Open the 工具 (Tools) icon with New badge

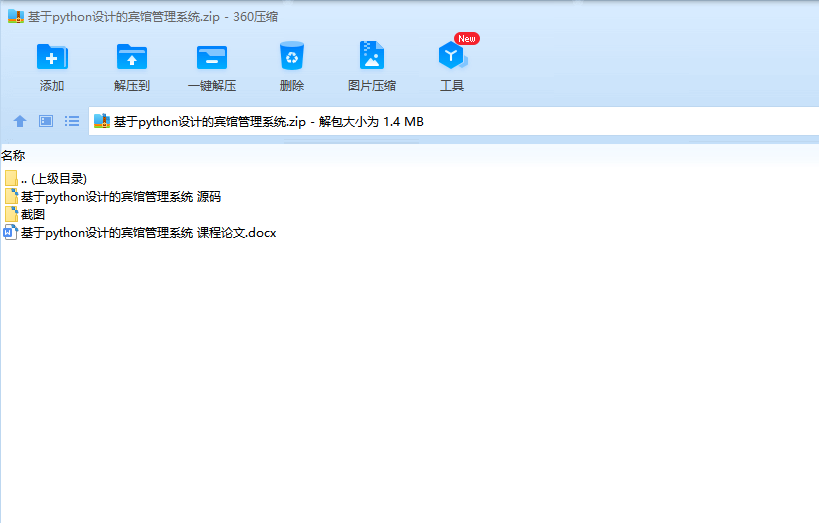(452, 55)
